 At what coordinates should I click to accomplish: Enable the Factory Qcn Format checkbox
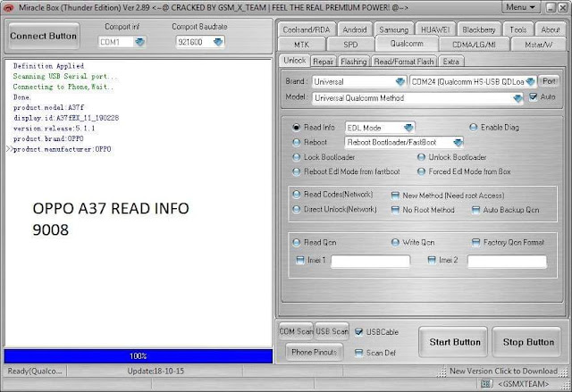(x=475, y=242)
